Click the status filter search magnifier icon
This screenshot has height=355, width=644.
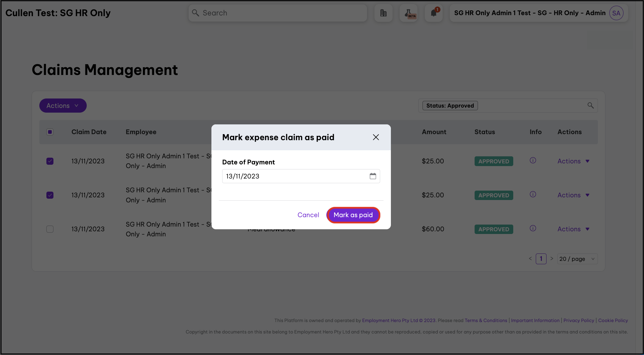(x=590, y=106)
